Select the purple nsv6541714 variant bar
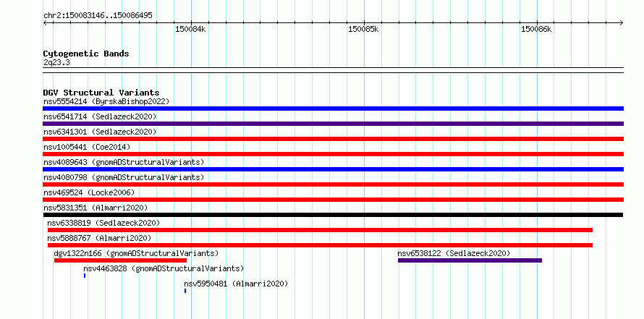The width and height of the screenshot is (644, 319). (333, 124)
